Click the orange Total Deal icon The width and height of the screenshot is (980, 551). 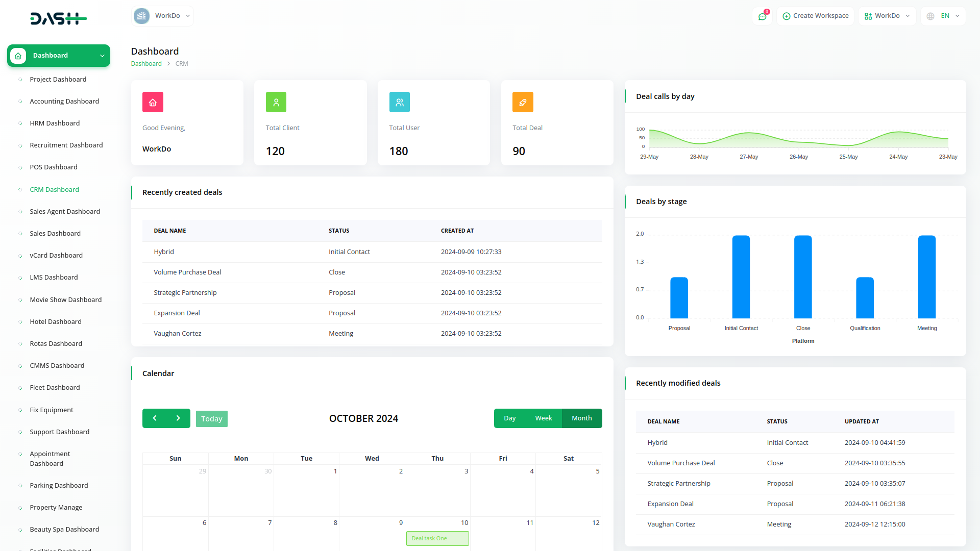[523, 102]
